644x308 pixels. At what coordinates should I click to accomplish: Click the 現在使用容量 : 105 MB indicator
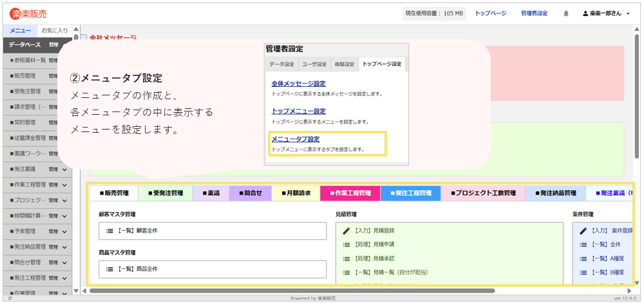coord(434,14)
